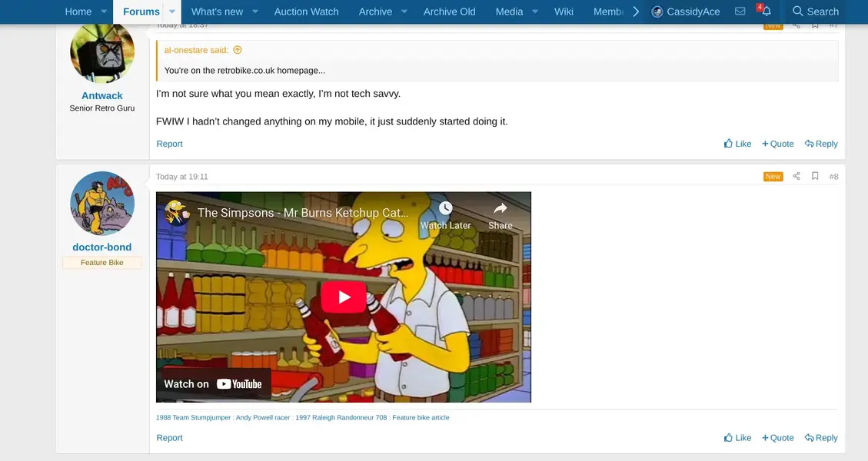Open the Feature bike article link
Screen dimensions: 868x461
coord(421,418)
